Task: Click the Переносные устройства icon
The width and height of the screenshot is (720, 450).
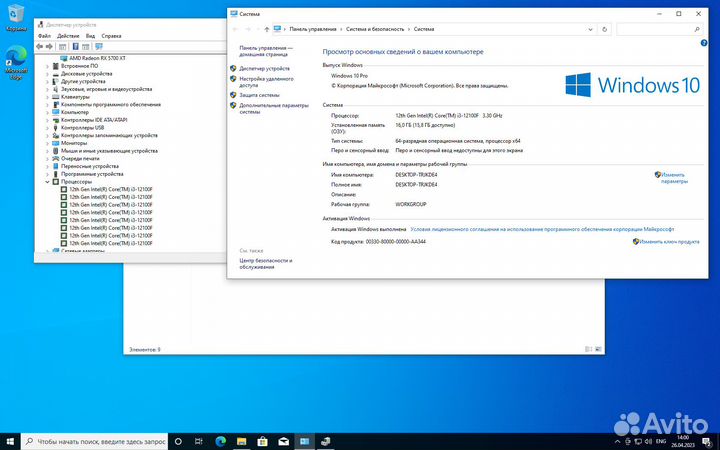Action: click(56, 166)
